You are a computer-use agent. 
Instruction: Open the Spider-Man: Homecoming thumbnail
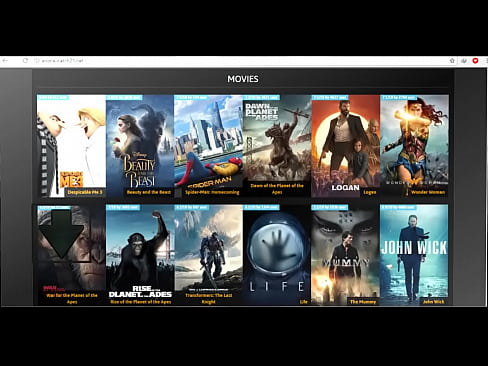209,146
